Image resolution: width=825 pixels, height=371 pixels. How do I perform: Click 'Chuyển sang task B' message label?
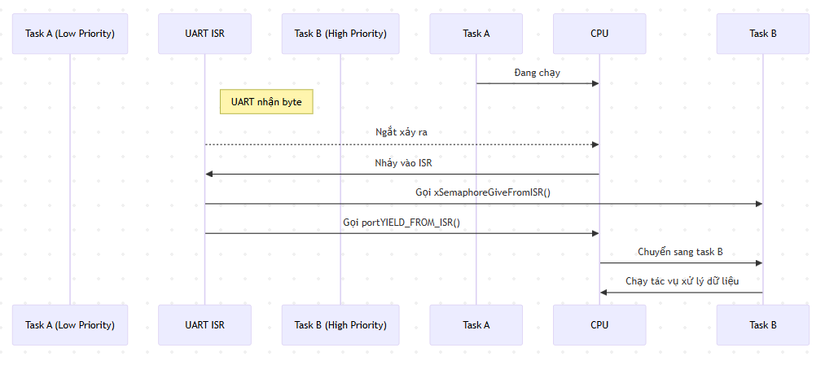pyautogui.click(x=680, y=252)
